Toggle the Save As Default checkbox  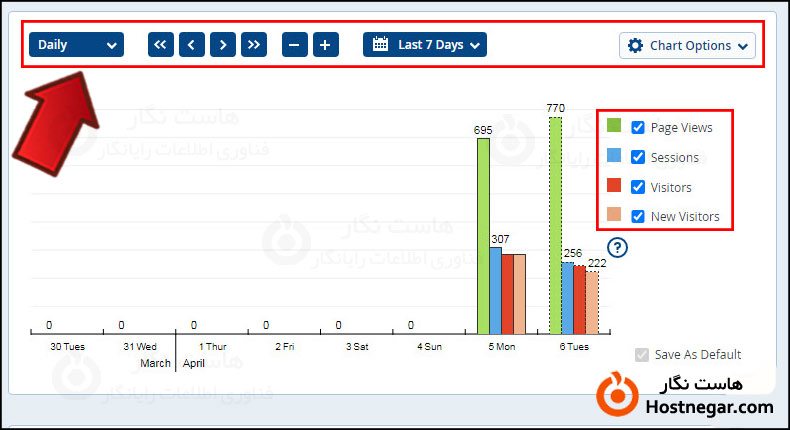(x=642, y=355)
